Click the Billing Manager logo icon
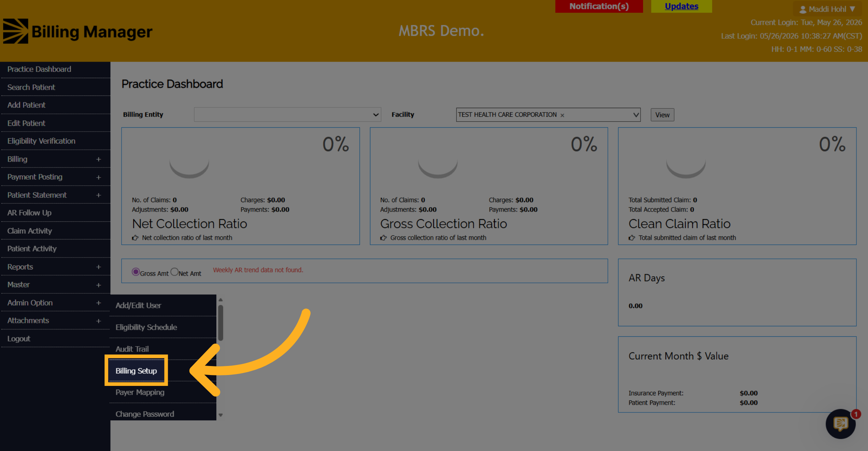The height and width of the screenshot is (451, 868). click(x=16, y=31)
